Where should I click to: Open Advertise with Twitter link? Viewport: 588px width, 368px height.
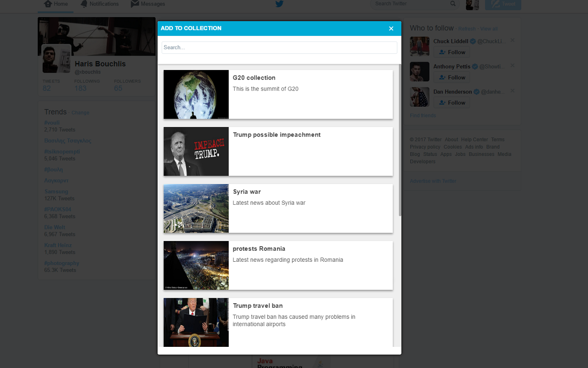click(433, 181)
